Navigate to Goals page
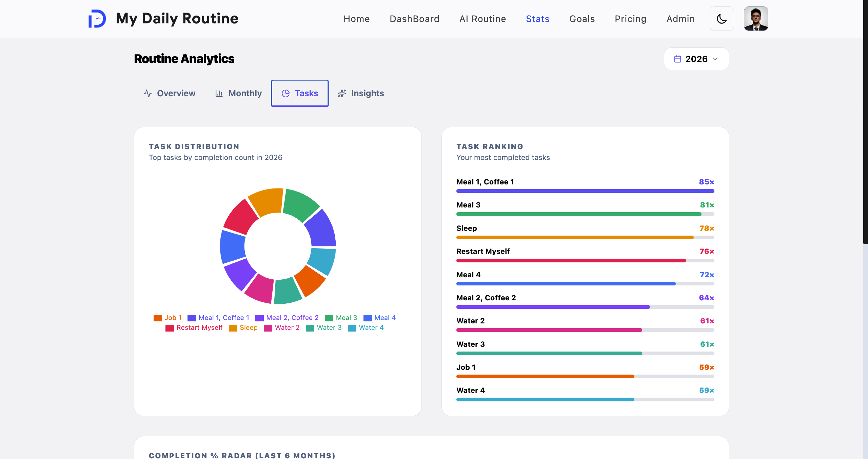868x459 pixels. coord(582,19)
